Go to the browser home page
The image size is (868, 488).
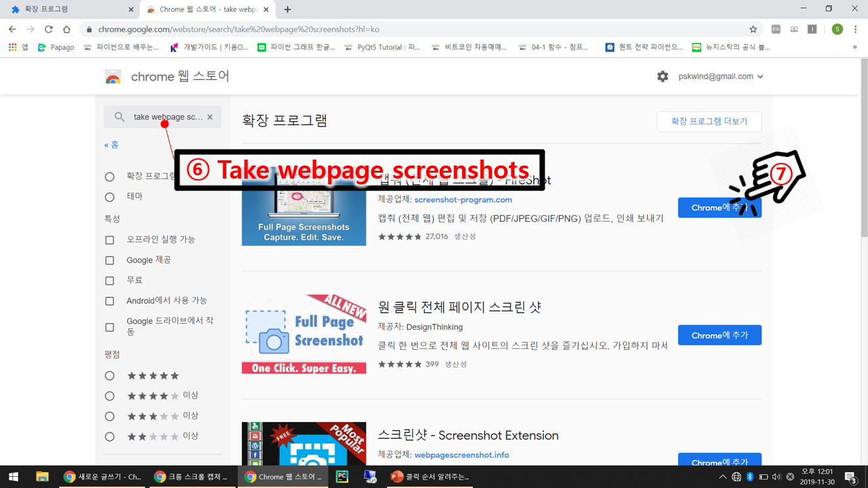67,29
